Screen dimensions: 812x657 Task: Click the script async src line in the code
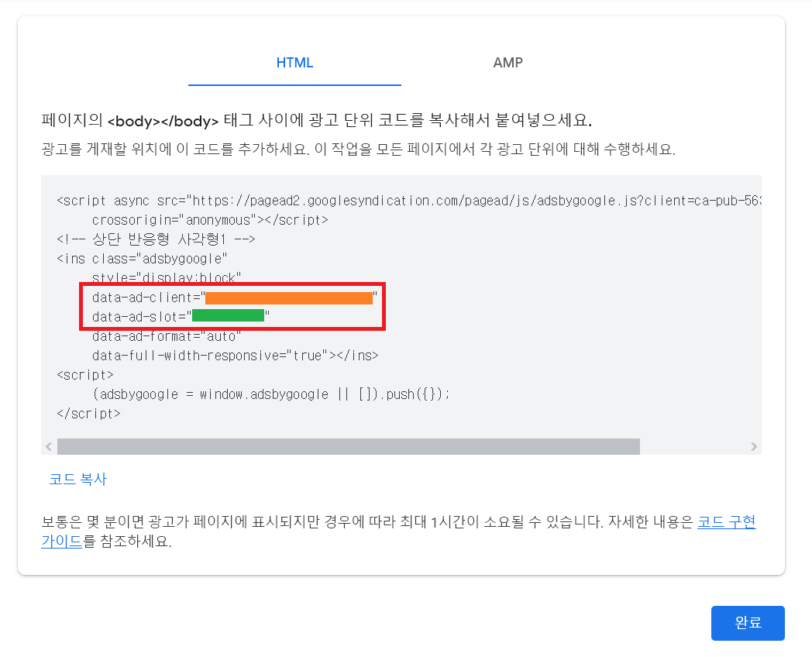(408, 201)
